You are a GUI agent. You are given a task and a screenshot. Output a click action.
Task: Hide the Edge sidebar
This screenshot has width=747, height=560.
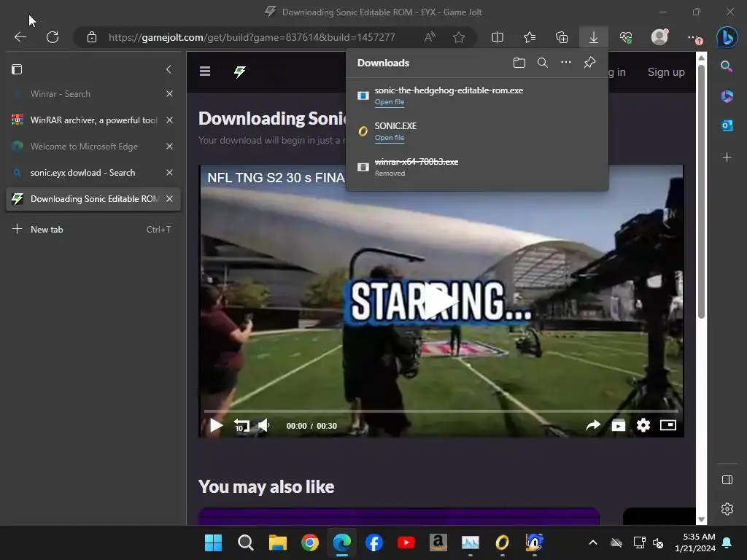727,480
